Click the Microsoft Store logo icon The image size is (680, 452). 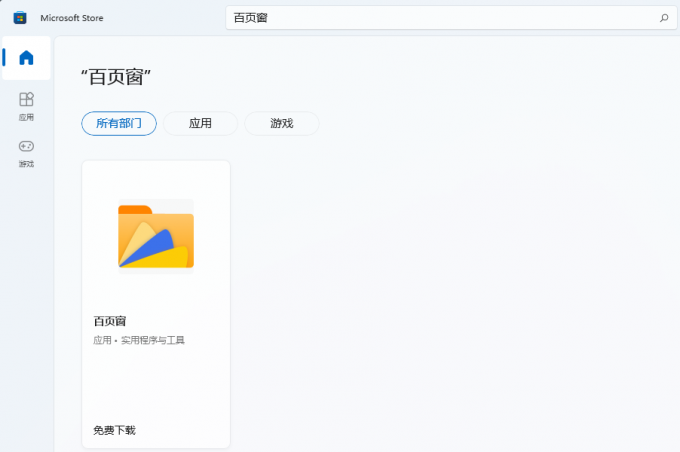coord(20,18)
